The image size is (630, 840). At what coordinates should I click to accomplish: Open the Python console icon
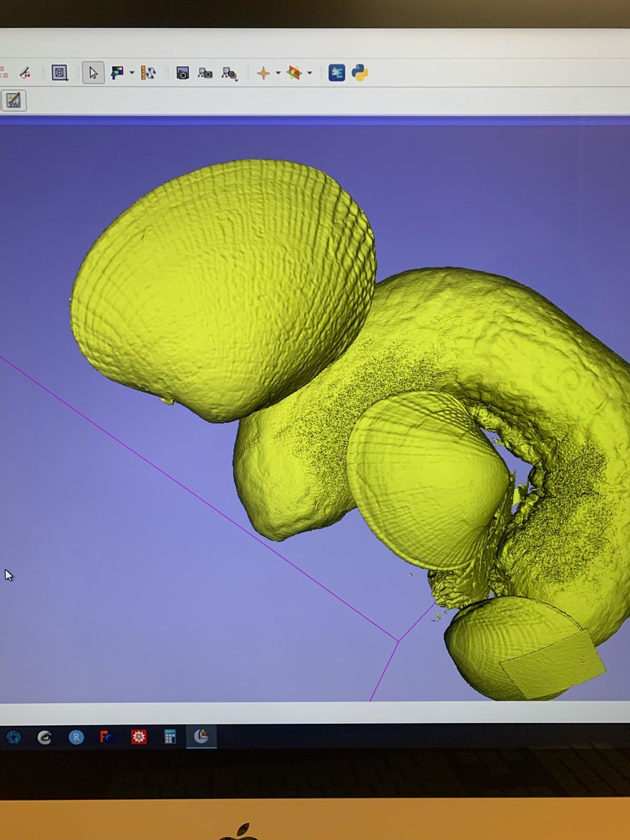click(360, 72)
